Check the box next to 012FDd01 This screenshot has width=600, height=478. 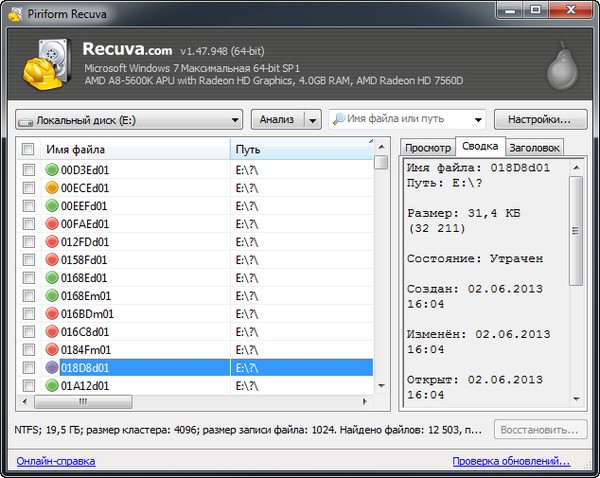pos(28,242)
